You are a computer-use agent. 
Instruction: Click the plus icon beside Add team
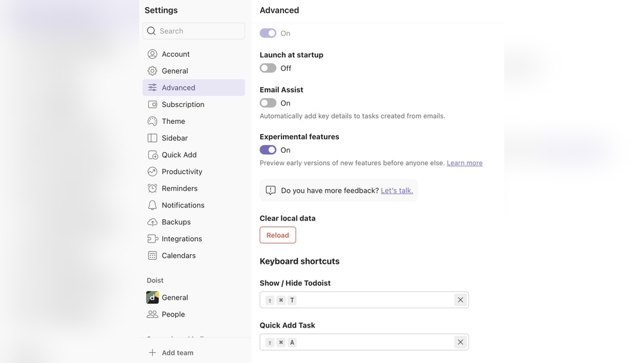(153, 353)
